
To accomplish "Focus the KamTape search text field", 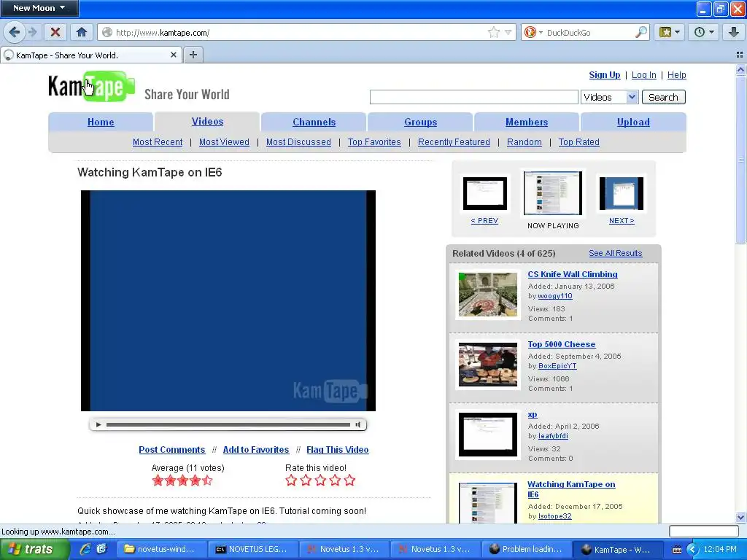I will 474,97.
